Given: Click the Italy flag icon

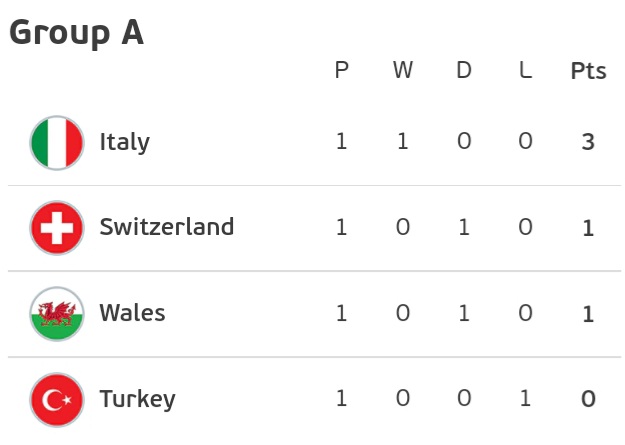Looking at the screenshot, I should tap(57, 142).
